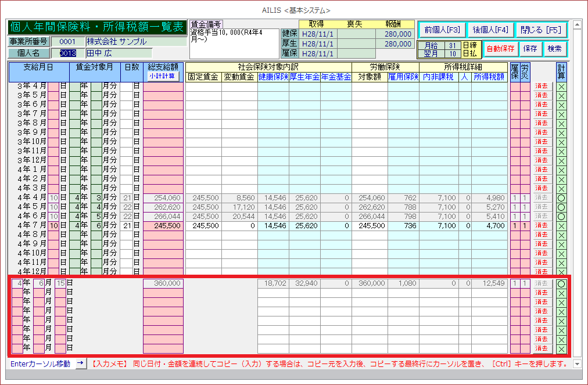Click the 計算 circle icon for 4年4月 row
This screenshot has height=385, width=588.
tap(561, 197)
